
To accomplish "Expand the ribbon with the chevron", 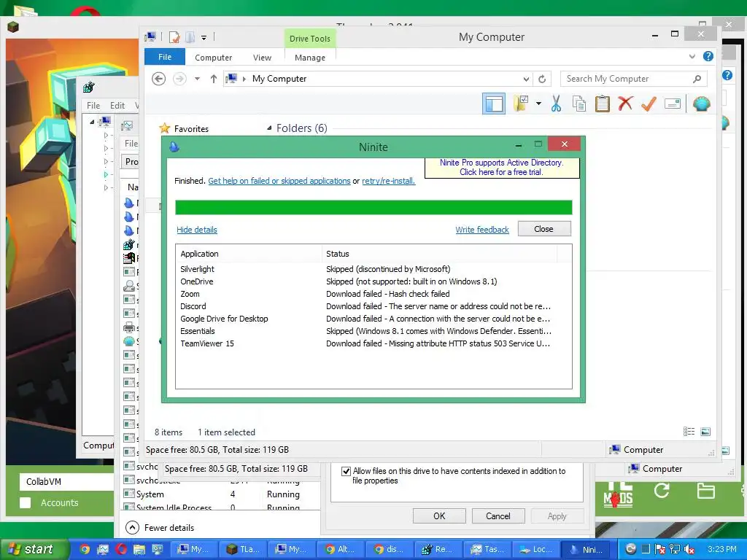I will [692, 57].
